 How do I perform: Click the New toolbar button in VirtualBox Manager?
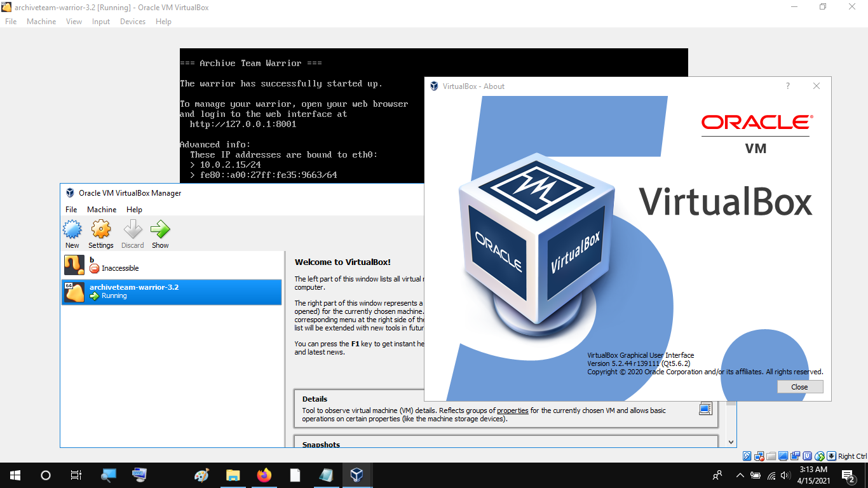(72, 234)
